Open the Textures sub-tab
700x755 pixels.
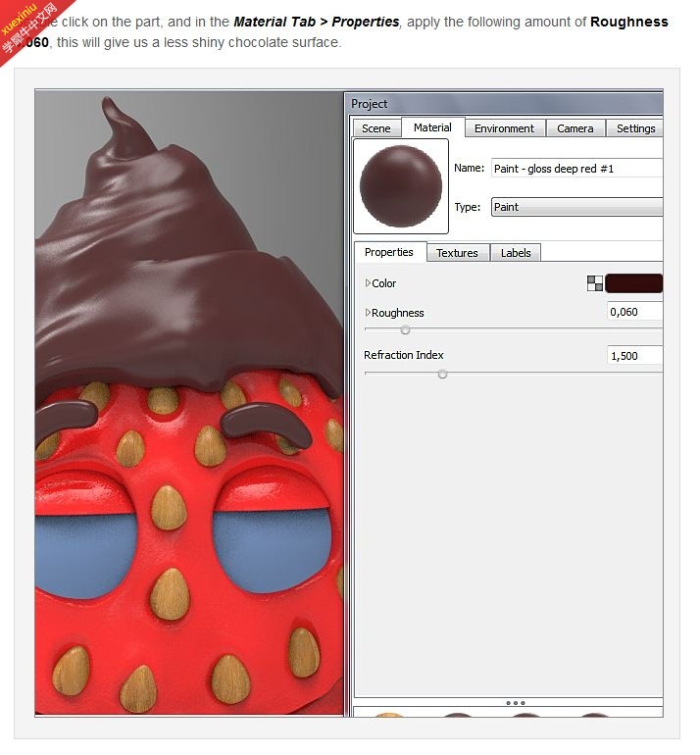point(458,253)
